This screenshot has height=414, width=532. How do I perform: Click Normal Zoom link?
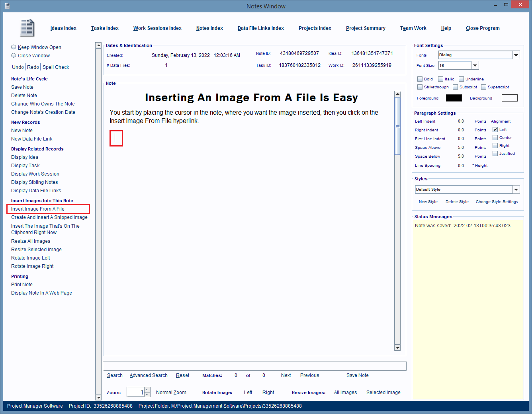click(x=171, y=393)
